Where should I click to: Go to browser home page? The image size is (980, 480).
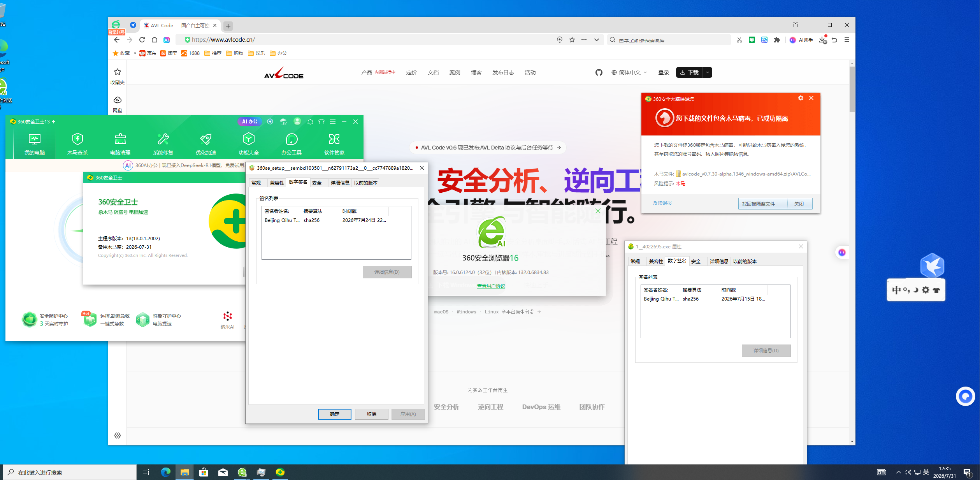[155, 40]
